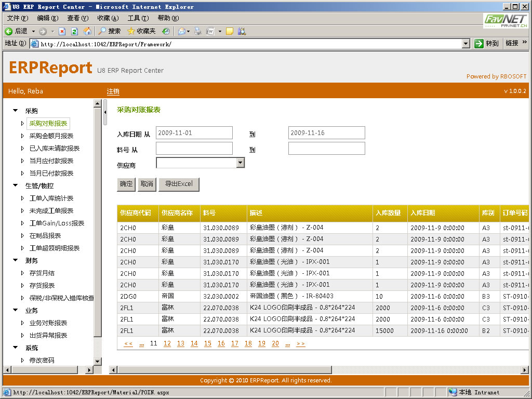Click the 确定 button

tap(126, 184)
